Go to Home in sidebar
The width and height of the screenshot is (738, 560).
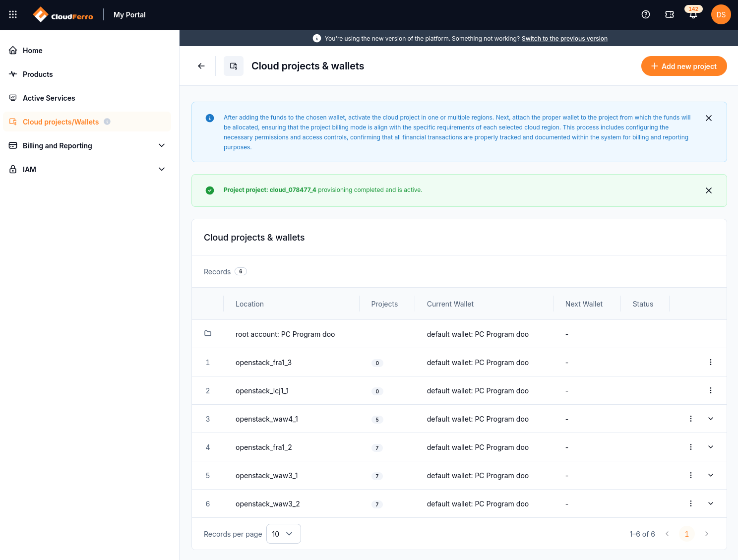click(87, 50)
